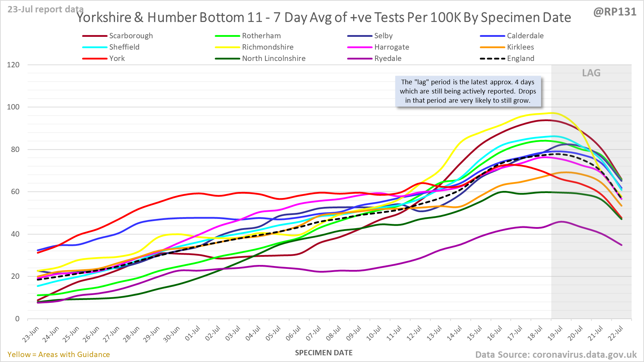Click the Ryedale legend entry
The image size is (644, 362).
click(387, 58)
